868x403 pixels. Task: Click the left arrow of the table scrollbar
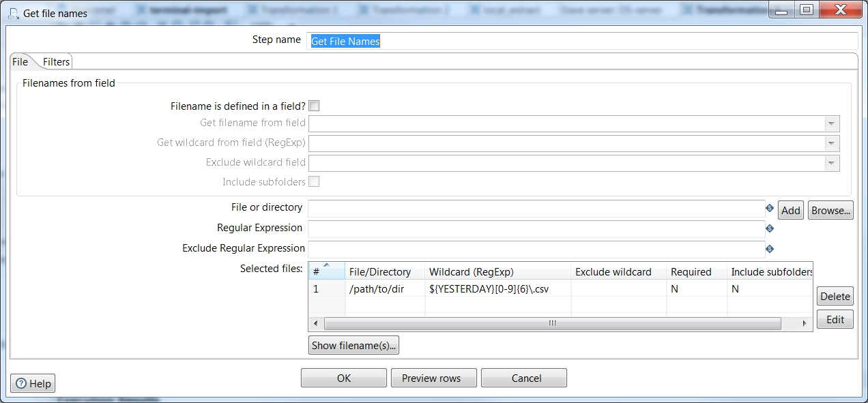tap(315, 323)
